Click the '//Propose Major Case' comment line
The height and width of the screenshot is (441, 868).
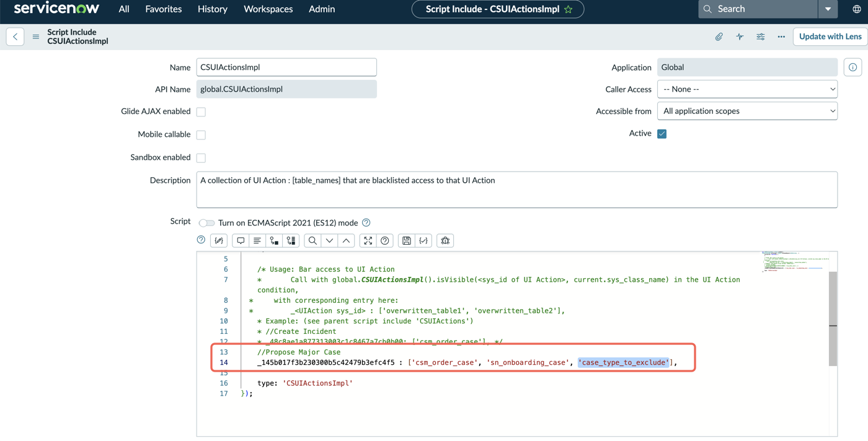[x=299, y=352]
